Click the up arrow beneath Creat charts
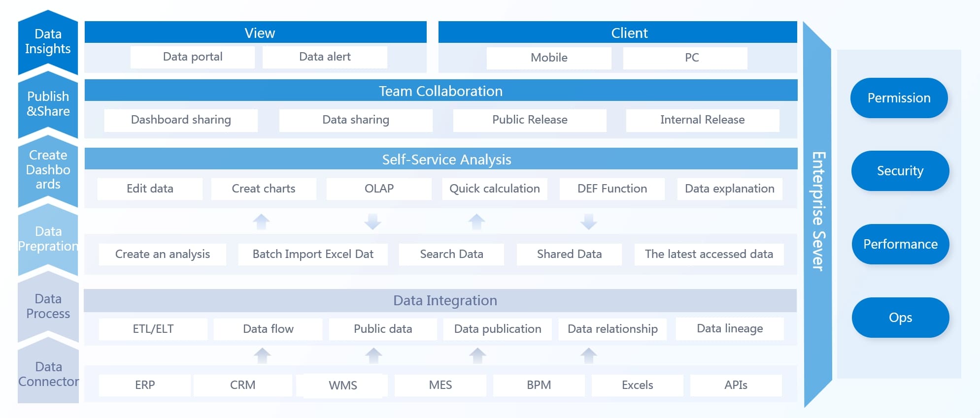Image resolution: width=980 pixels, height=418 pixels. pos(261,222)
